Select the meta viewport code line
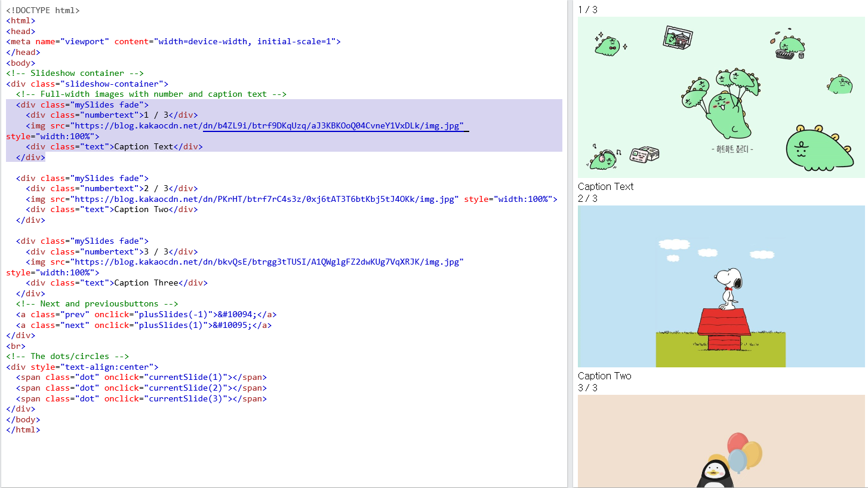The height and width of the screenshot is (488, 868). coord(173,42)
